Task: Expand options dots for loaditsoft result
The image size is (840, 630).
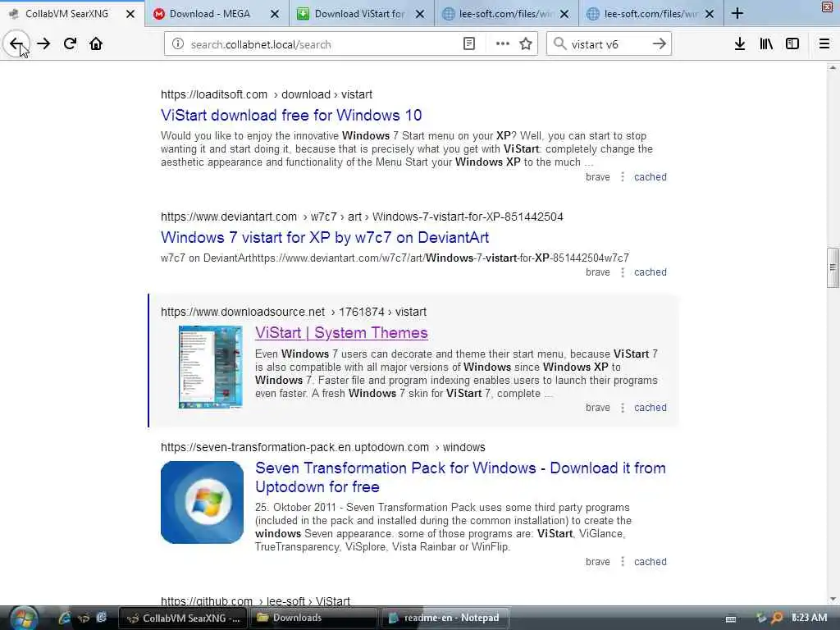Action: pyautogui.click(x=623, y=177)
